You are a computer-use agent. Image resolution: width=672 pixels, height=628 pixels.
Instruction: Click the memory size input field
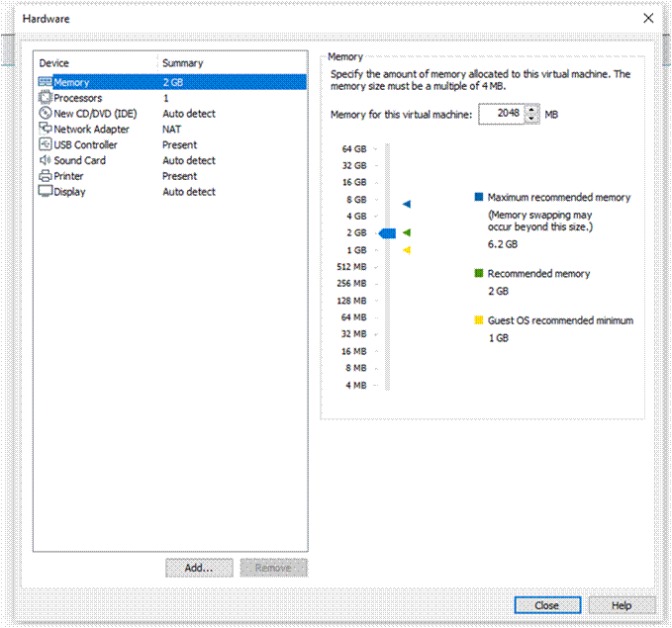point(502,114)
